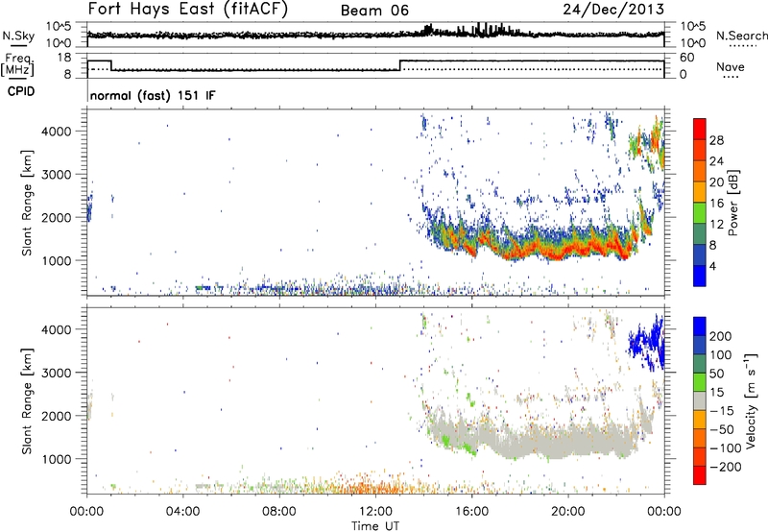This screenshot has width=768, height=532.
Task: Click the '12:00' time axis label
Action: pos(375,512)
